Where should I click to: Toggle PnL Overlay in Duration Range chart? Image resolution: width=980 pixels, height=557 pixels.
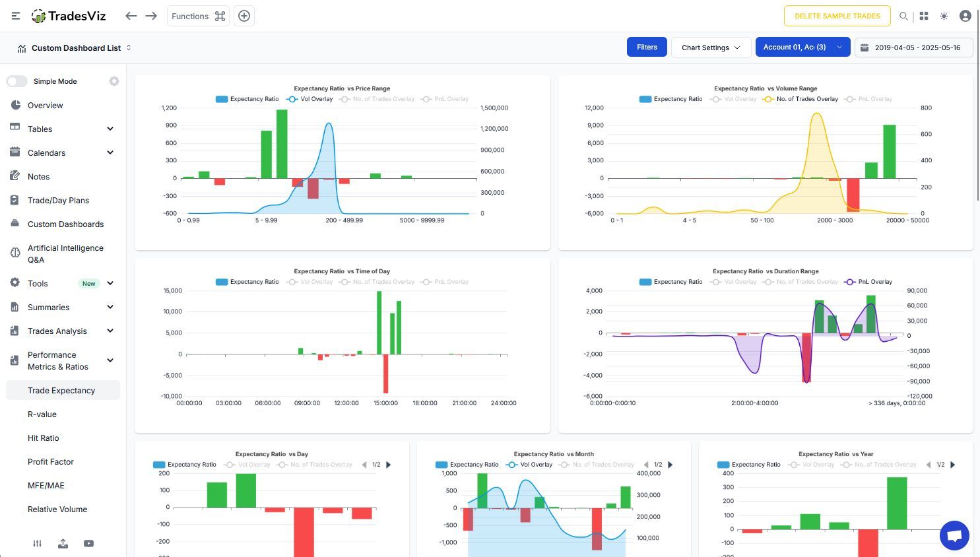[x=868, y=282]
